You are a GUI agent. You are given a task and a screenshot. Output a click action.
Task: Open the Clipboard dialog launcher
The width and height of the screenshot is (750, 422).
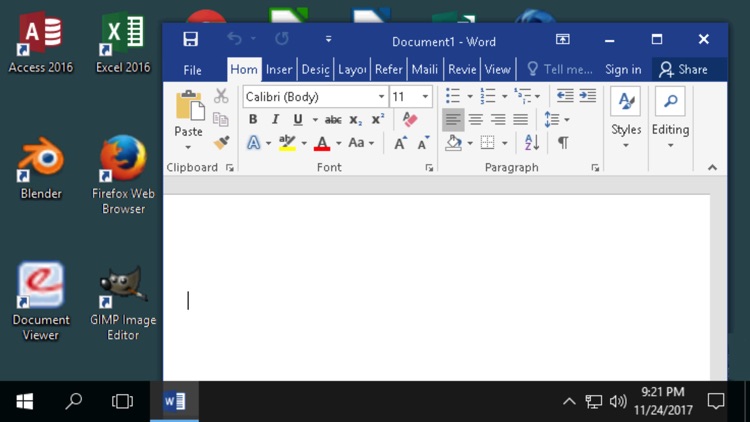coord(230,167)
